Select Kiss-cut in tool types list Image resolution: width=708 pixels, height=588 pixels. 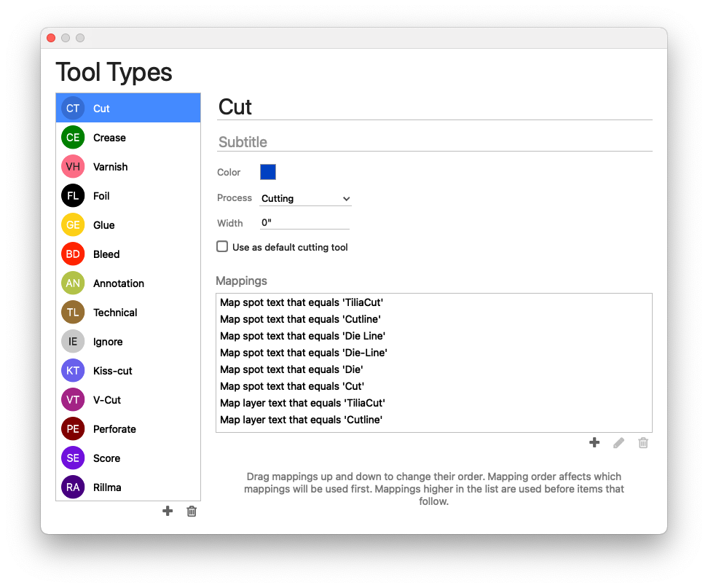(128, 370)
